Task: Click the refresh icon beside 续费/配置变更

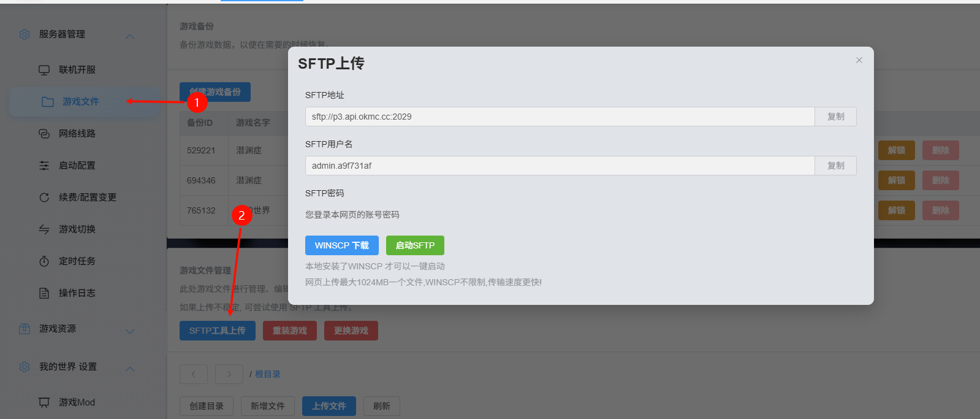Action: 44,198
